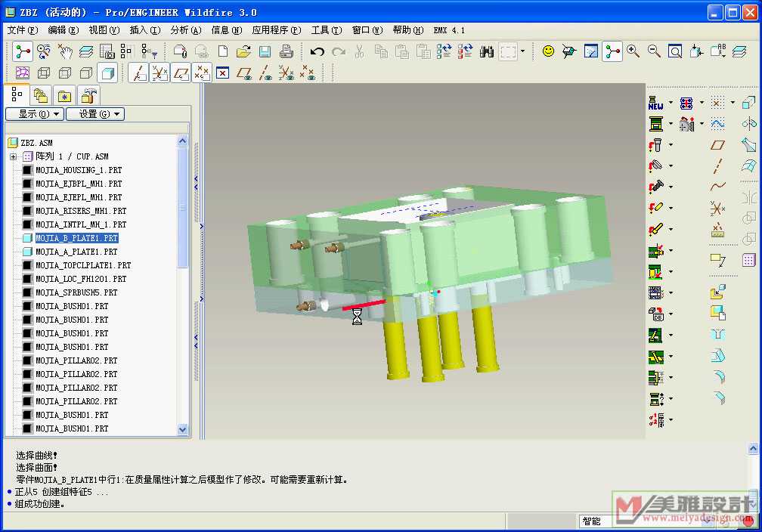Open the layers icon at the toolbar's right end
762x532 pixels.
[739, 51]
